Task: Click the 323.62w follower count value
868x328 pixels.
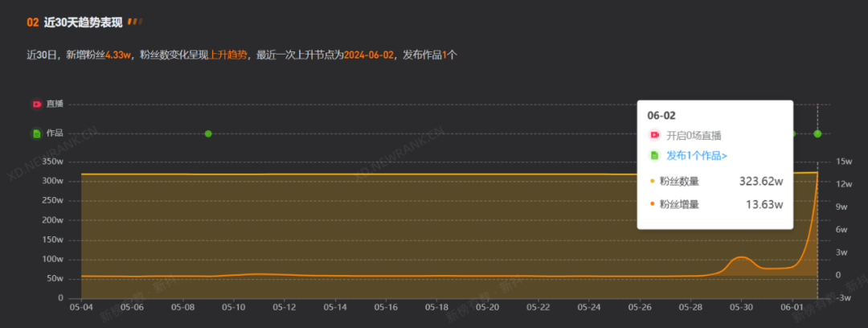Action: tap(761, 181)
